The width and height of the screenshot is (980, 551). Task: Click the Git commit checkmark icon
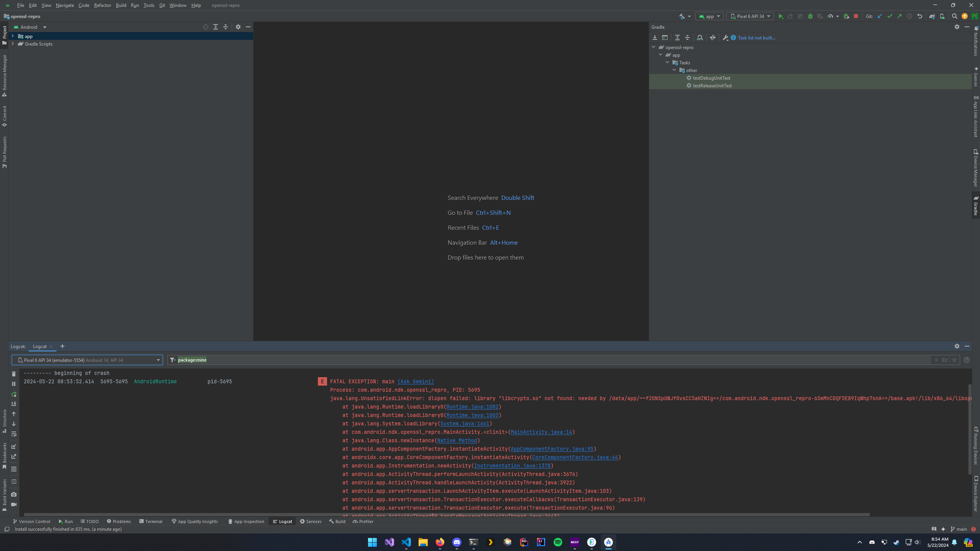point(890,16)
